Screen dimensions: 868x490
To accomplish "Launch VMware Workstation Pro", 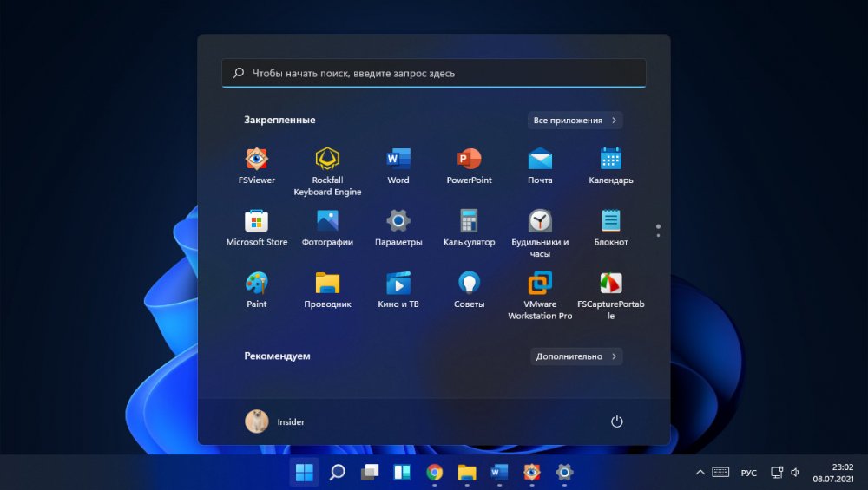I will (540, 296).
